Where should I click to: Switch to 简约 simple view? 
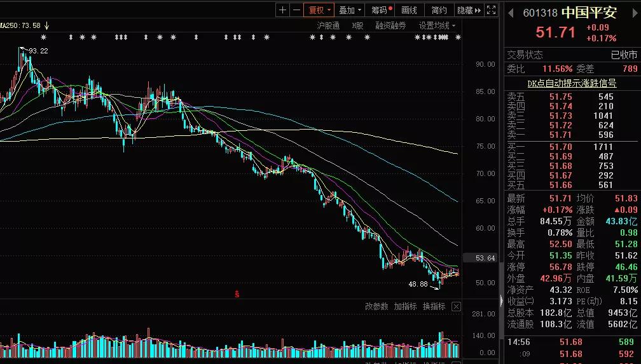pyautogui.click(x=439, y=10)
